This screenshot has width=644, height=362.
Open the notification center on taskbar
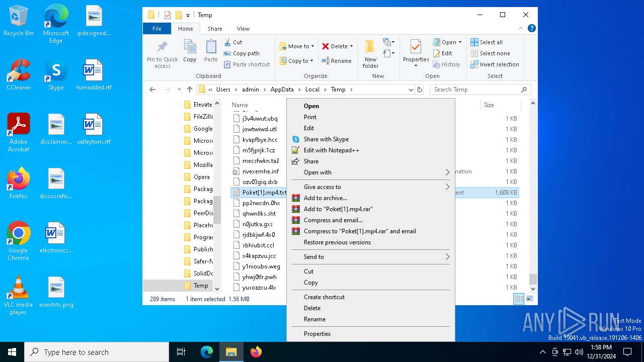(x=627, y=352)
